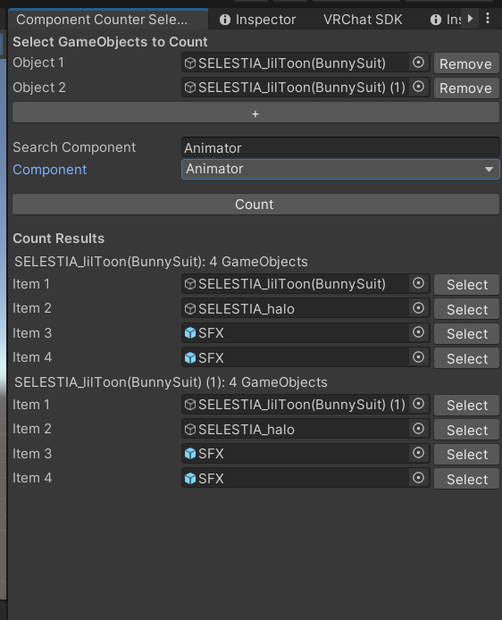Click the tab overflow right arrow

470,18
